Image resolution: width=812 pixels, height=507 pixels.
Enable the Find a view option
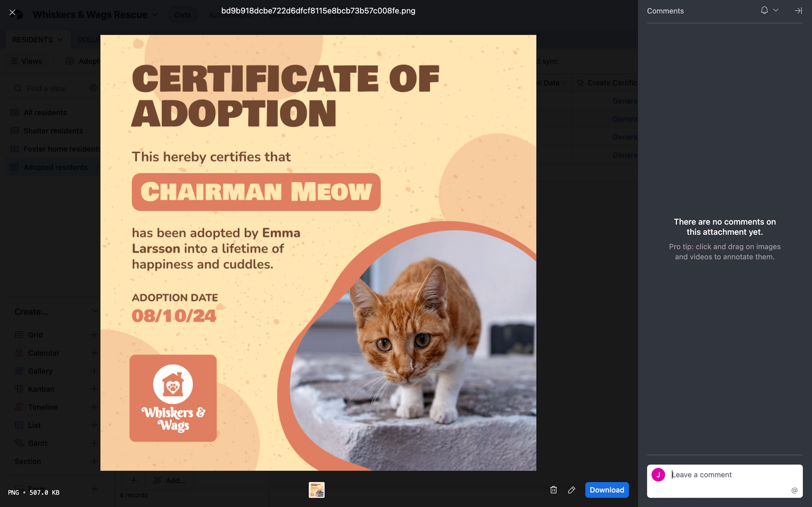pos(45,88)
